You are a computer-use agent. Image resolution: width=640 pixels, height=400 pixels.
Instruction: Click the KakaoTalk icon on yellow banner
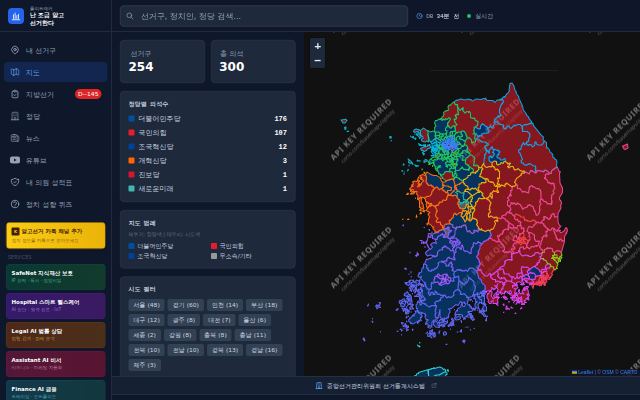coord(16,231)
